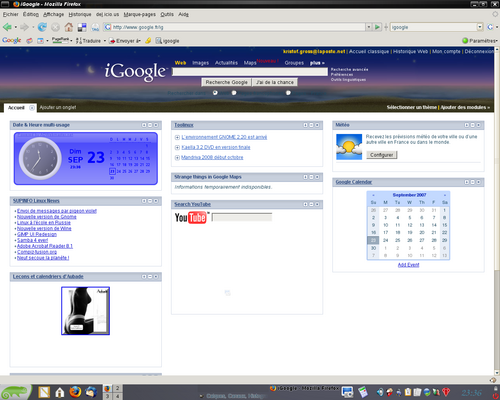Screen dimensions: 500x400
Task: Click the stop loading icon
Action: [55, 27]
